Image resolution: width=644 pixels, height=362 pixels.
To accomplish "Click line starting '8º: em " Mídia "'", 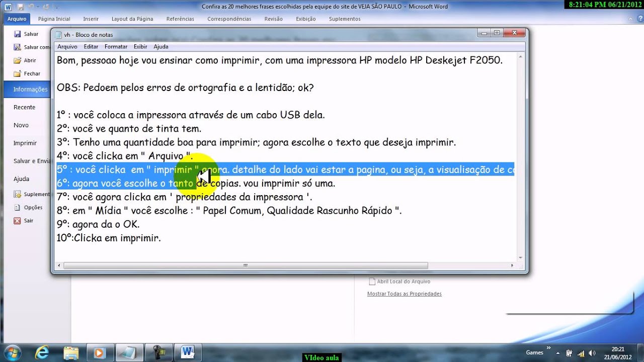I will pos(229,211).
